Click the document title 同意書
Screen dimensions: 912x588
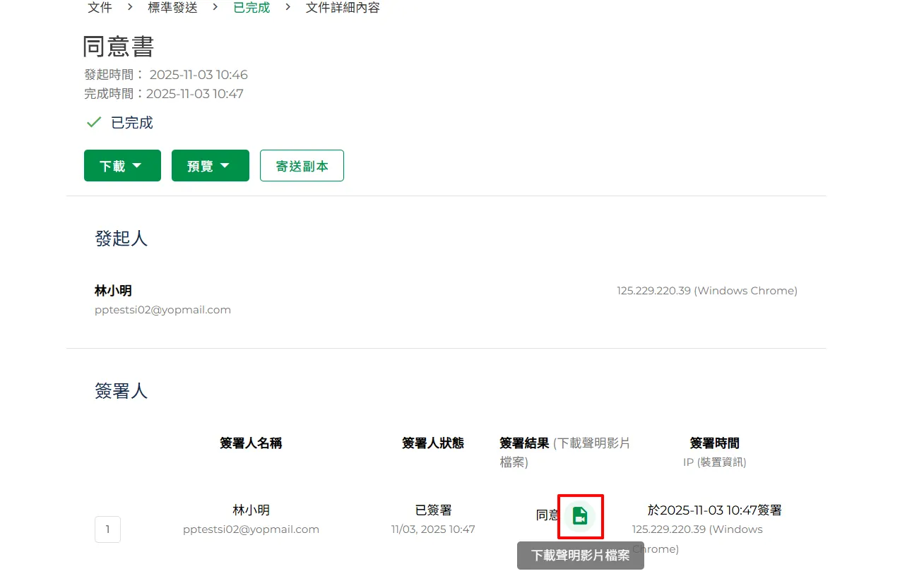coord(117,47)
